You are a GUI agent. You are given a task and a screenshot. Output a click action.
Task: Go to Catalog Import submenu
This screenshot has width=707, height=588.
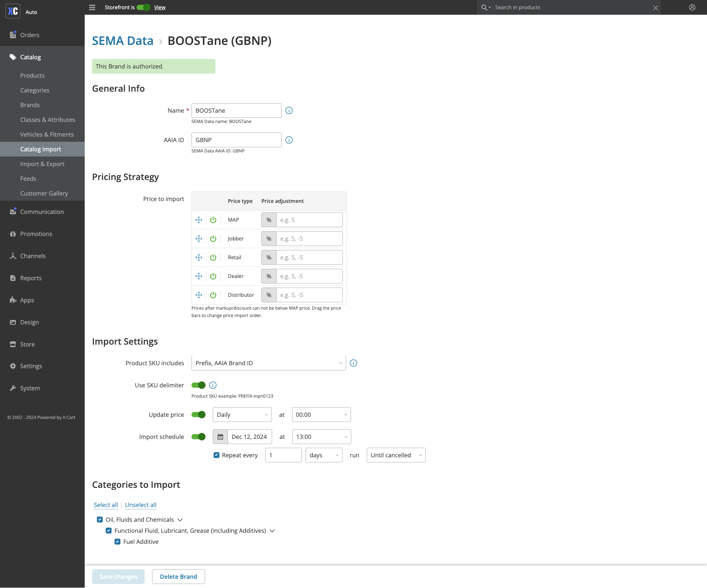42,149
